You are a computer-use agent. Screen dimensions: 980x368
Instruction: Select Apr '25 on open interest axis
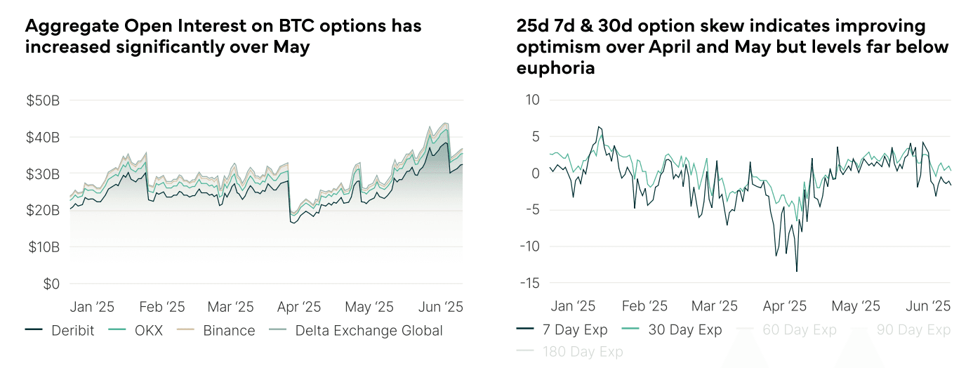298,307
